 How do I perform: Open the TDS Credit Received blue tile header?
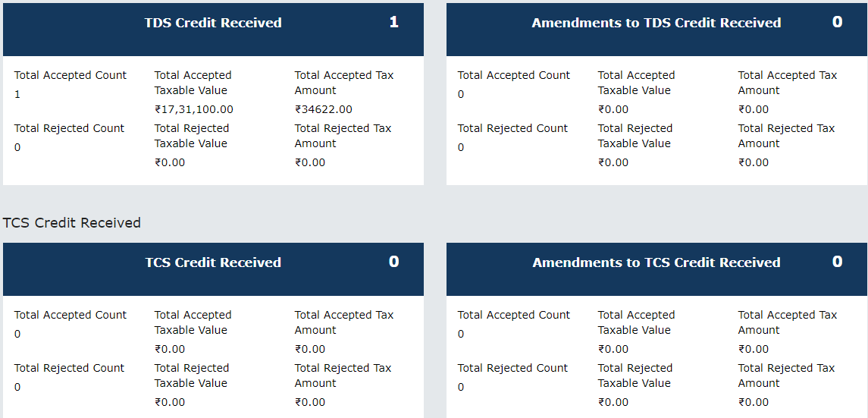(x=213, y=24)
